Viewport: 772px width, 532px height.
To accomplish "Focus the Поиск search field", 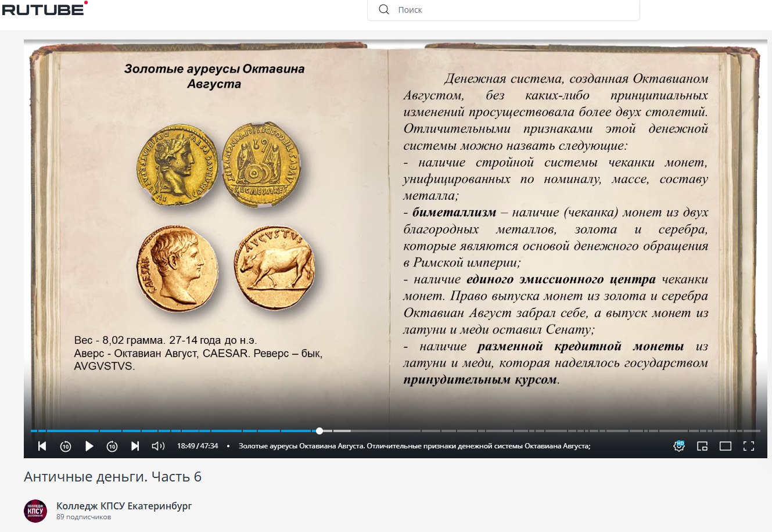I will pos(511,10).
